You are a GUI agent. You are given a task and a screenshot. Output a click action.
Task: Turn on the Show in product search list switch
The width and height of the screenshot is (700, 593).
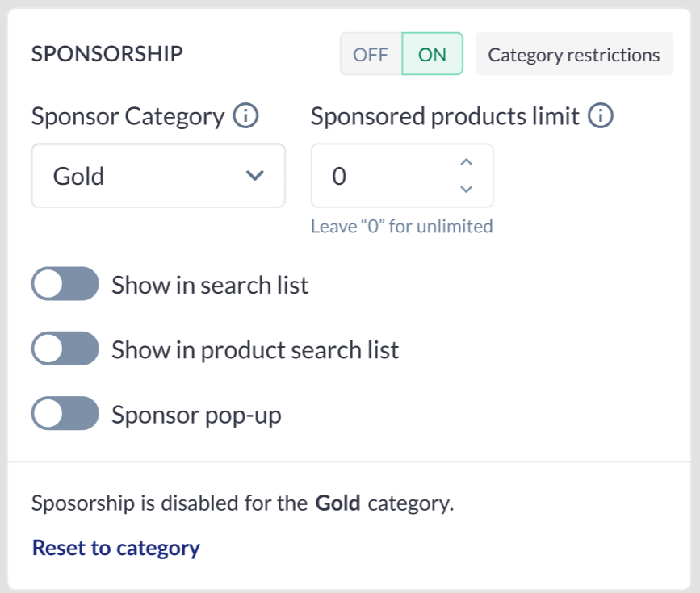pos(65,350)
